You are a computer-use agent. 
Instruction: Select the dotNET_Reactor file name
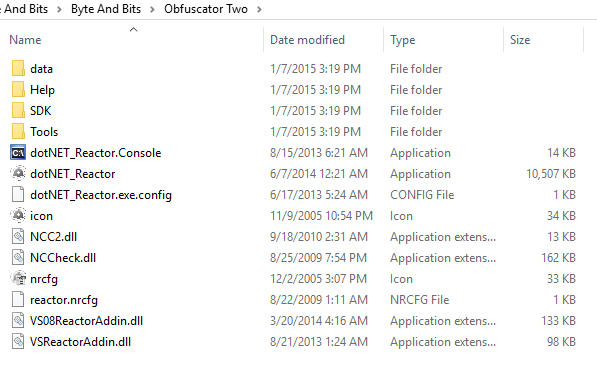[x=73, y=174]
